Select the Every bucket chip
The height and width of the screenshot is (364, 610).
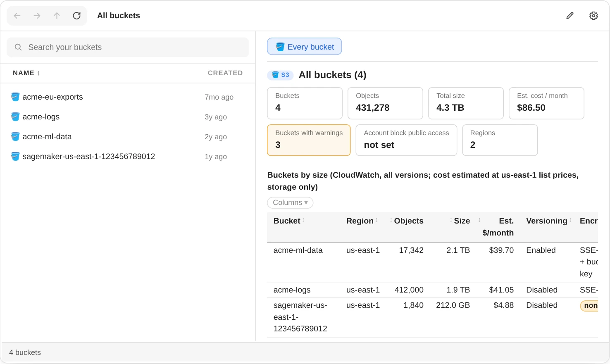305,47
